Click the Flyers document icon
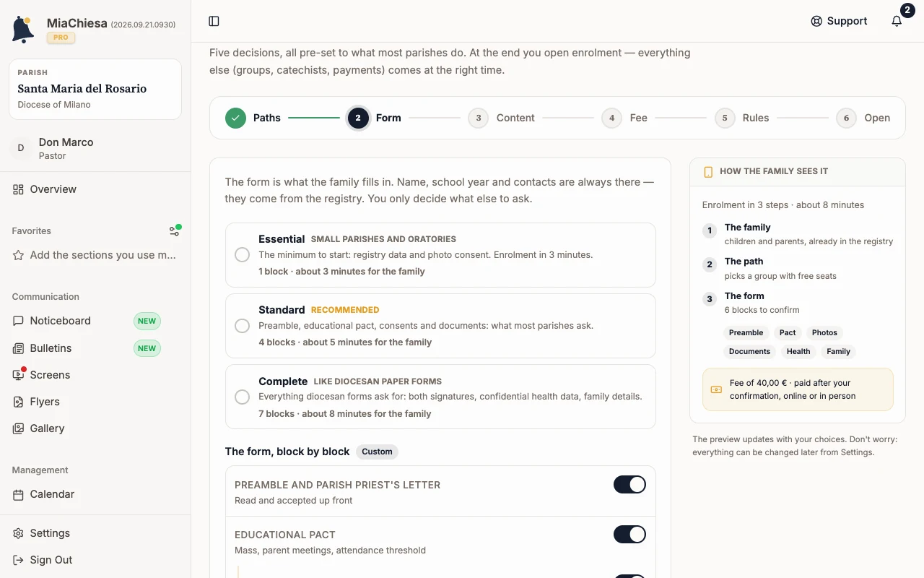 [x=18, y=402]
